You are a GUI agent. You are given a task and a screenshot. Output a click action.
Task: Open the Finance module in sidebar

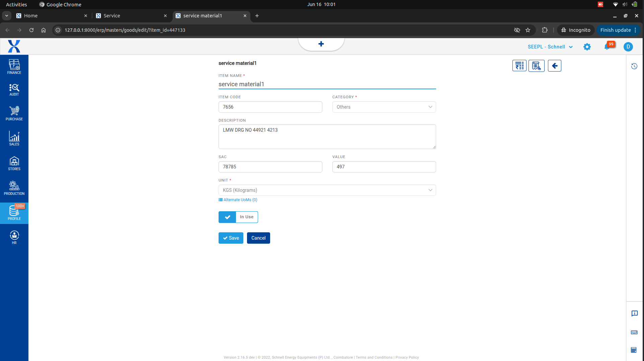coord(14,67)
